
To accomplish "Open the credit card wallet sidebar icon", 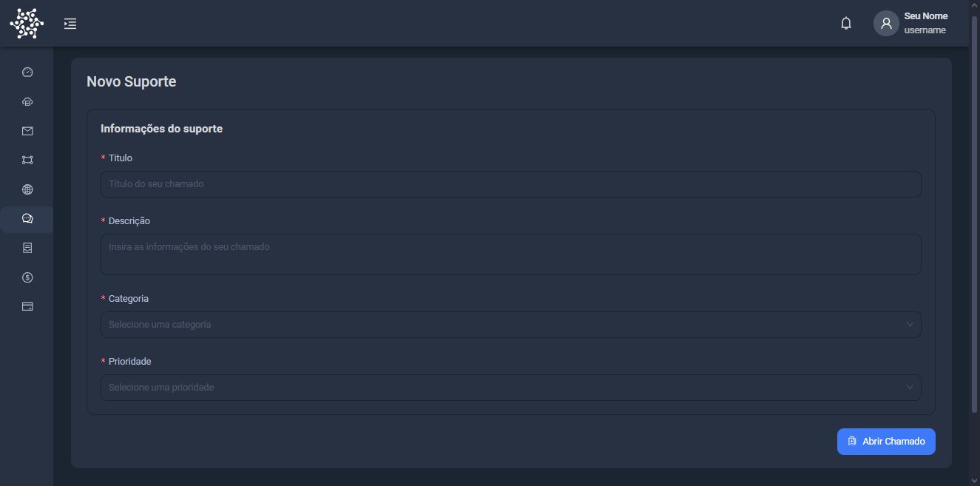I will [27, 306].
